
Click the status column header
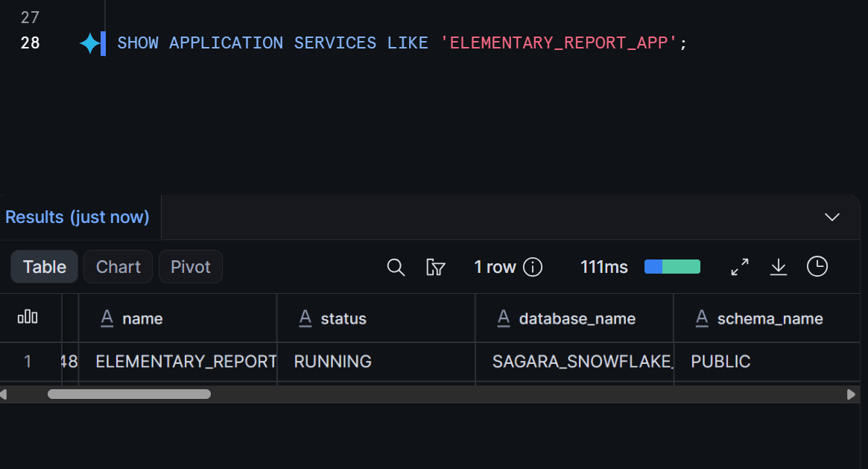[x=376, y=318]
